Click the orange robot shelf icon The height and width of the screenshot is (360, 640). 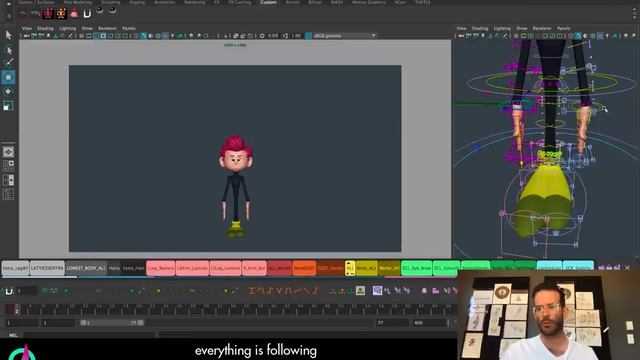click(61, 14)
